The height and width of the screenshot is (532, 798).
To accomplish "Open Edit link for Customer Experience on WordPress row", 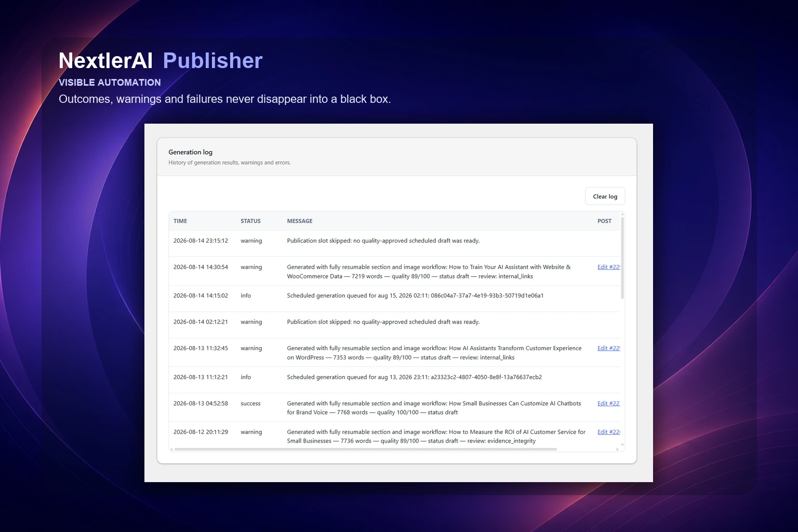I will (608, 348).
